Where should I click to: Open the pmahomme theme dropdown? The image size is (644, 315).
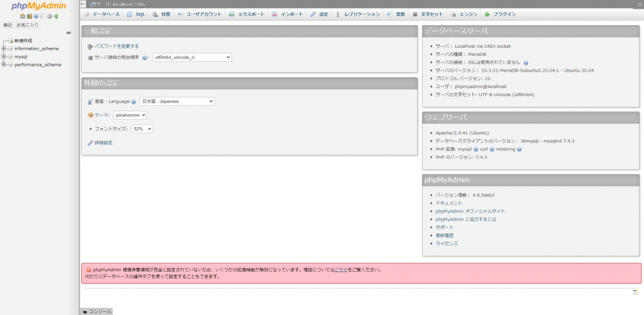[x=130, y=116]
